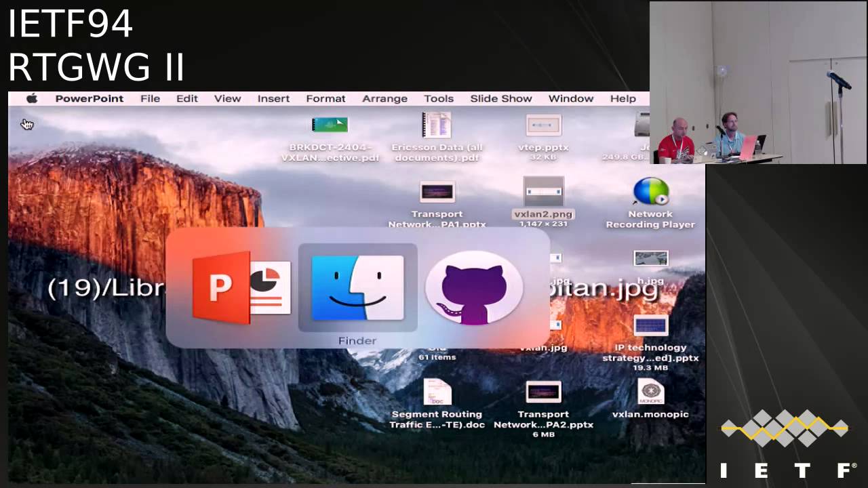This screenshot has height=488, width=868.
Task: Open the File menu
Action: tap(150, 98)
